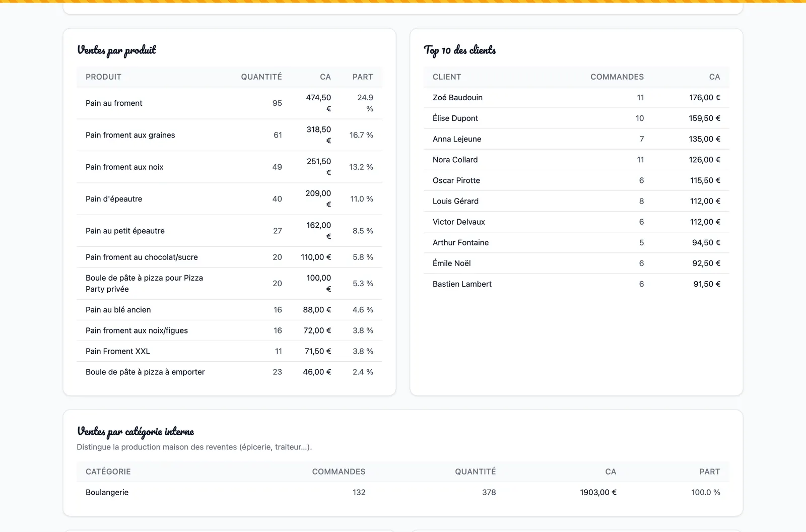The width and height of the screenshot is (806, 532).
Task: Click the 1903,00 € total revenue value
Action: (598, 492)
